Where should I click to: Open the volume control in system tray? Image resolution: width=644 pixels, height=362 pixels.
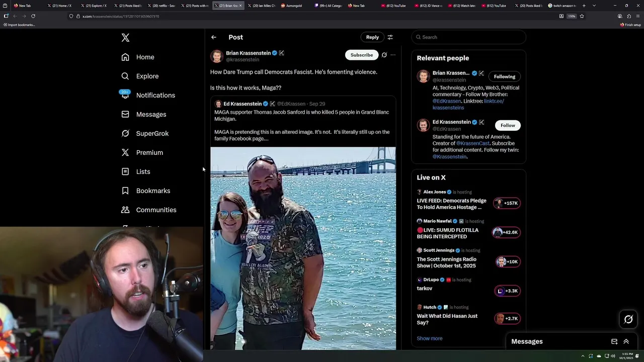point(613,356)
